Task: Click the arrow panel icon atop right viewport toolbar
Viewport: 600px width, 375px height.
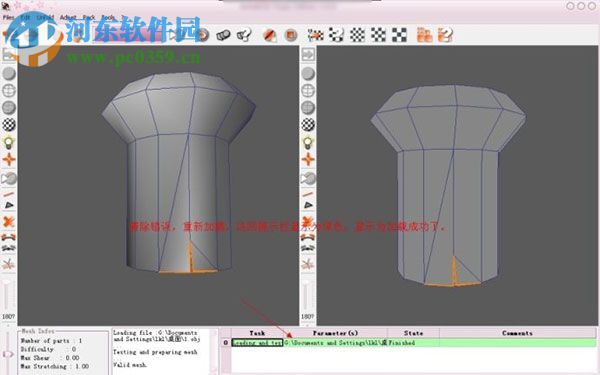Action: 308,54
